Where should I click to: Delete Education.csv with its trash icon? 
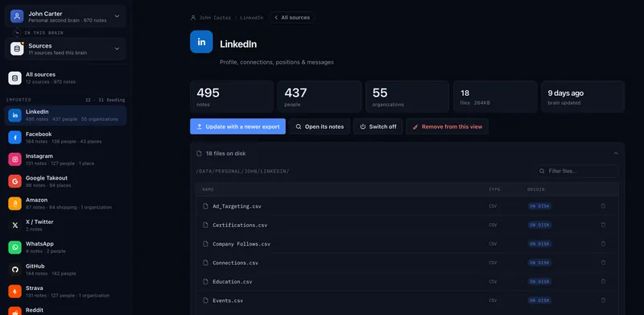[x=603, y=282]
